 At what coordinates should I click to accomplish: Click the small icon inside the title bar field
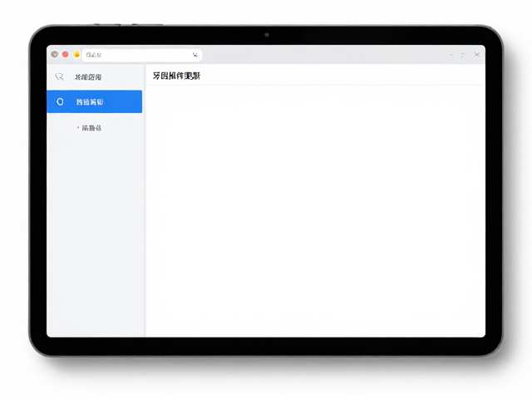pyautogui.click(x=195, y=55)
